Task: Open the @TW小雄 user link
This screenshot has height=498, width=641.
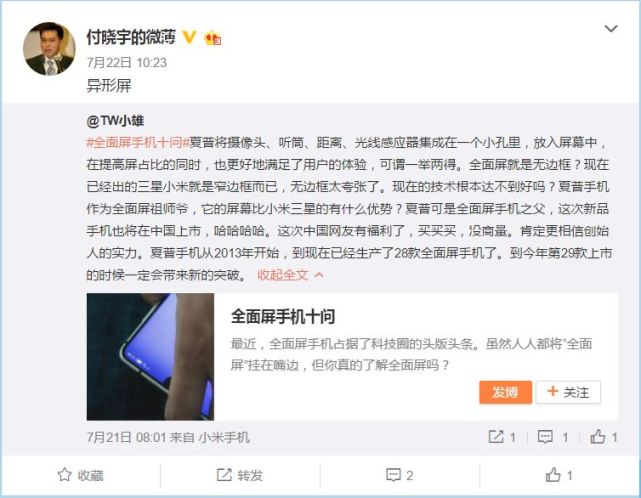Action: (x=115, y=121)
